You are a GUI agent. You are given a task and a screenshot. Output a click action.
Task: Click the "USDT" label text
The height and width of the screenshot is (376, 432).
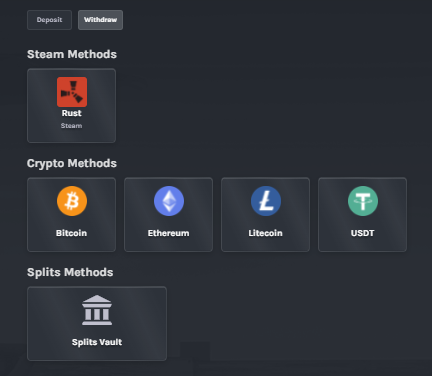[x=362, y=233]
